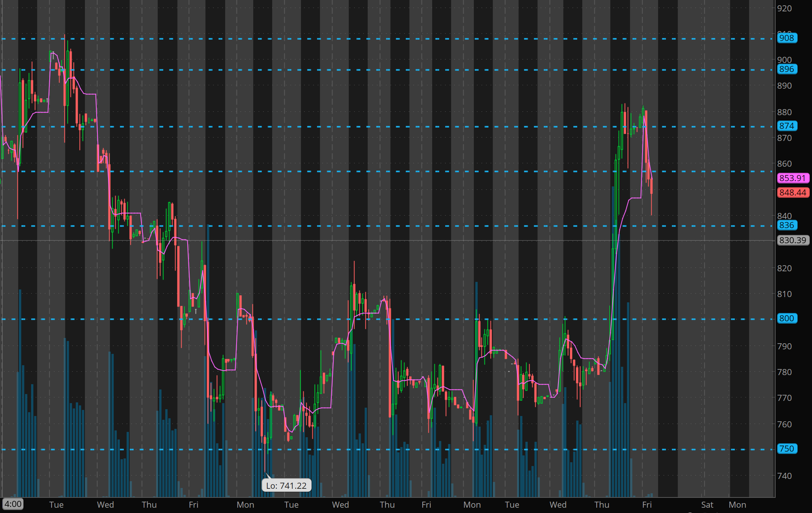Click the 760 tick on price axis
The image size is (812, 513).
pyautogui.click(x=784, y=424)
